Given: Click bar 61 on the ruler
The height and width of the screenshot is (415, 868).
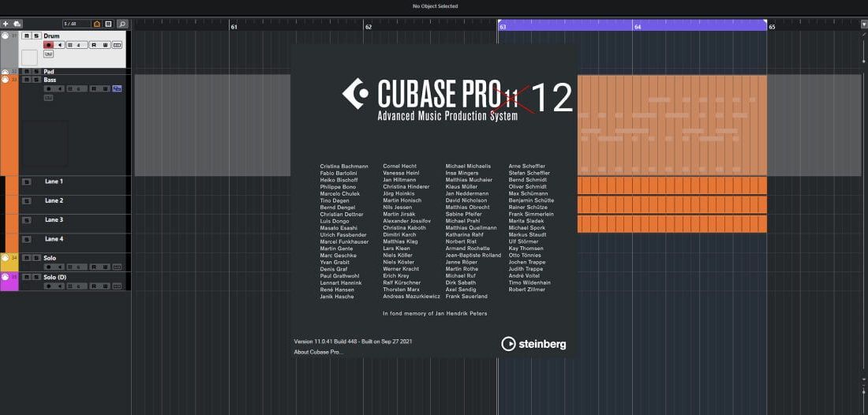Looking at the screenshot, I should [x=234, y=27].
